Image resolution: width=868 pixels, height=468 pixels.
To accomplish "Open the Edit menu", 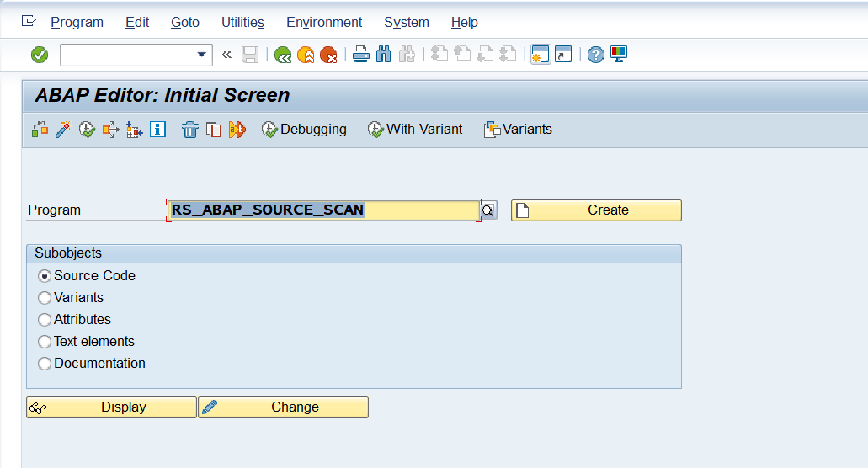I will tap(137, 22).
